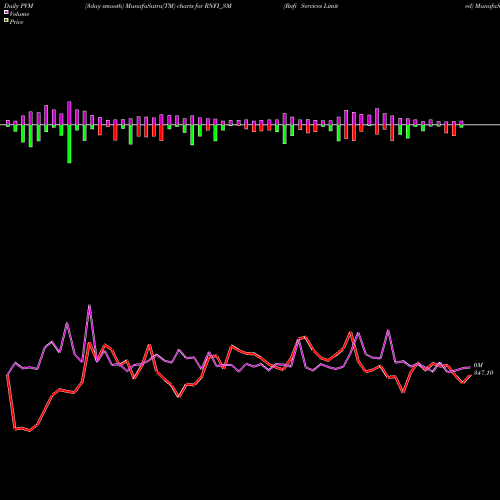Click the Volume legend color swatch

click(6, 13)
